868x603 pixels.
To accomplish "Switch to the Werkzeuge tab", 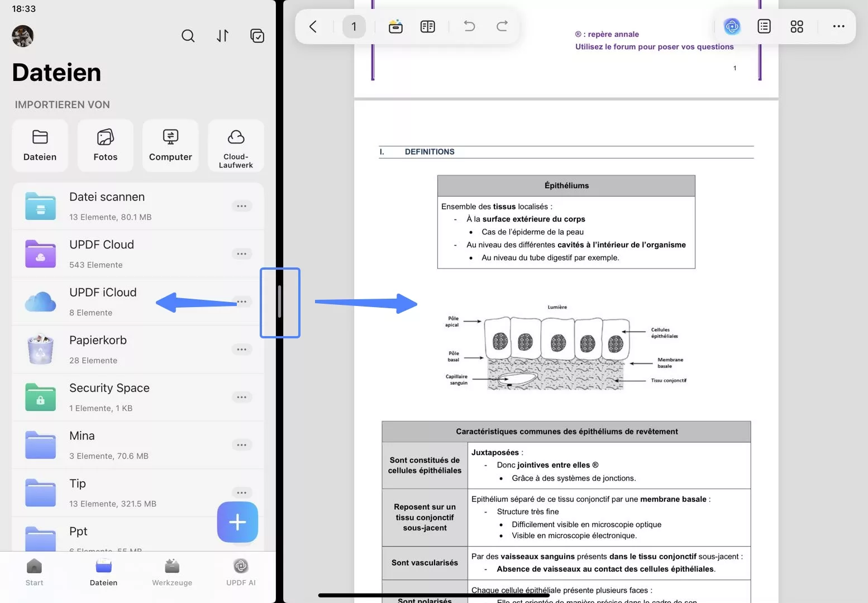I will tap(172, 572).
